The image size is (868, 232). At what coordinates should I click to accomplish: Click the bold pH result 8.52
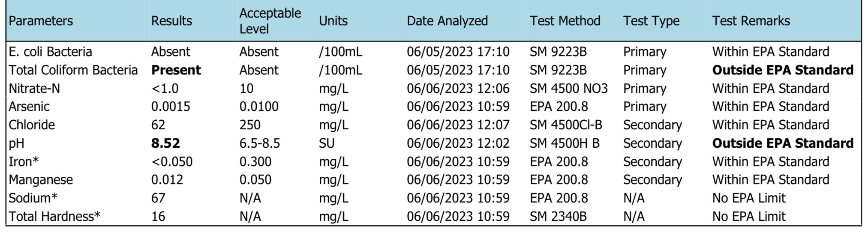(x=165, y=143)
